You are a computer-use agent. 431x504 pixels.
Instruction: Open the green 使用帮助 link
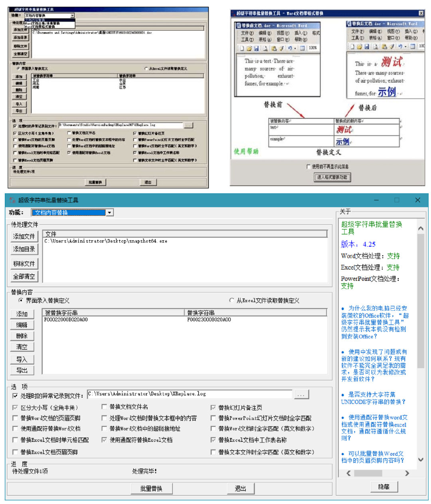coord(246,151)
